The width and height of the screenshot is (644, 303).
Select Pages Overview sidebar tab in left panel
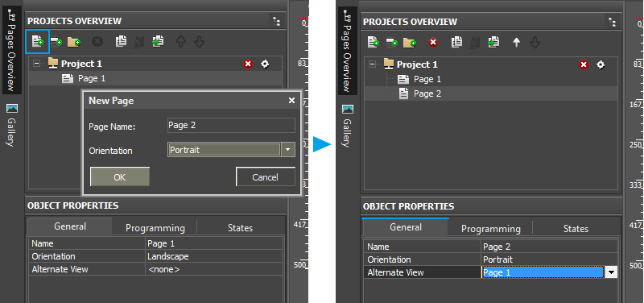tap(12, 50)
